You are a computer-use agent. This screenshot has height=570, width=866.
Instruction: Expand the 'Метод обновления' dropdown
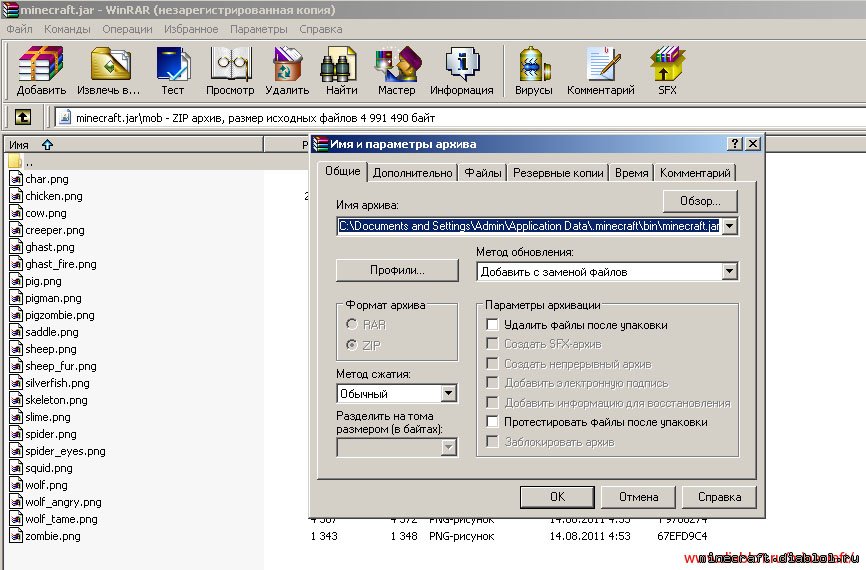coord(729,271)
